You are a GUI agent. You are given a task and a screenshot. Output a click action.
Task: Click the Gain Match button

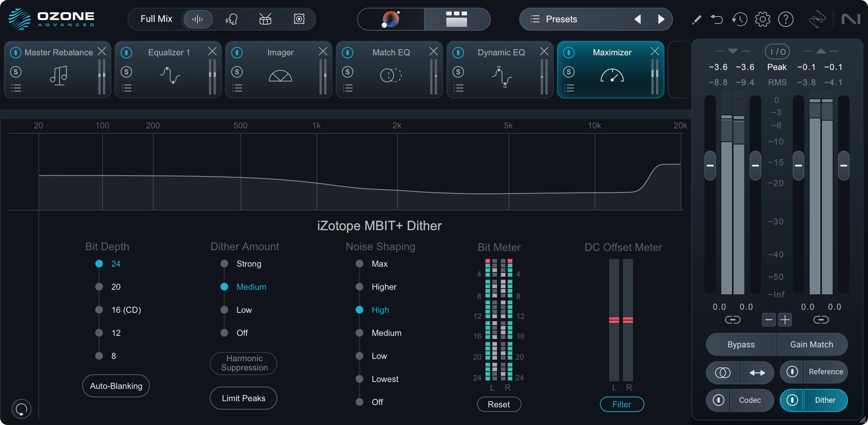click(812, 344)
